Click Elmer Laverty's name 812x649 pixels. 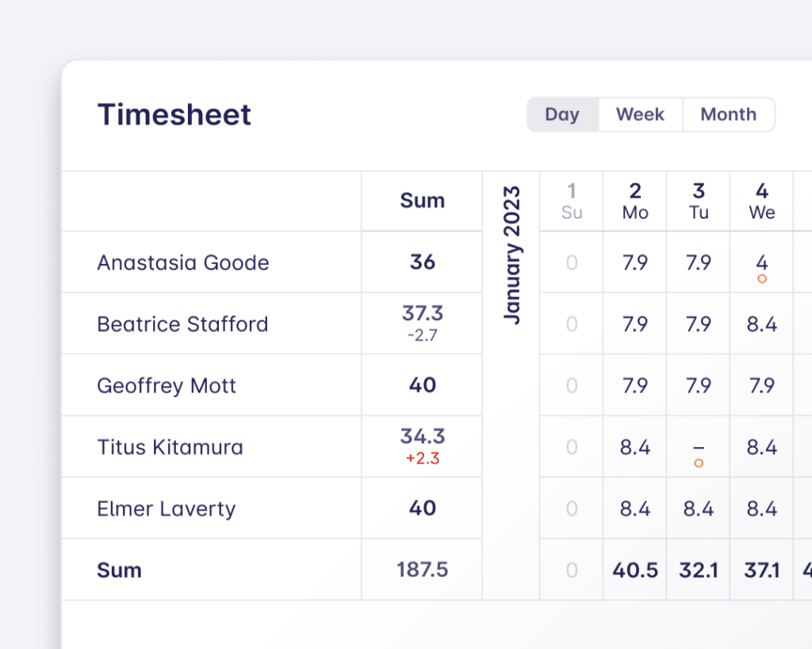pyautogui.click(x=166, y=509)
